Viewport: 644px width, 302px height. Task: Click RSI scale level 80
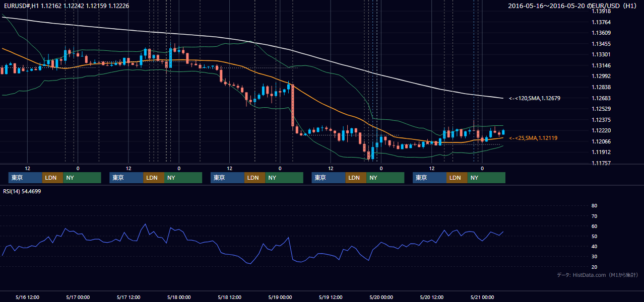tap(594, 206)
